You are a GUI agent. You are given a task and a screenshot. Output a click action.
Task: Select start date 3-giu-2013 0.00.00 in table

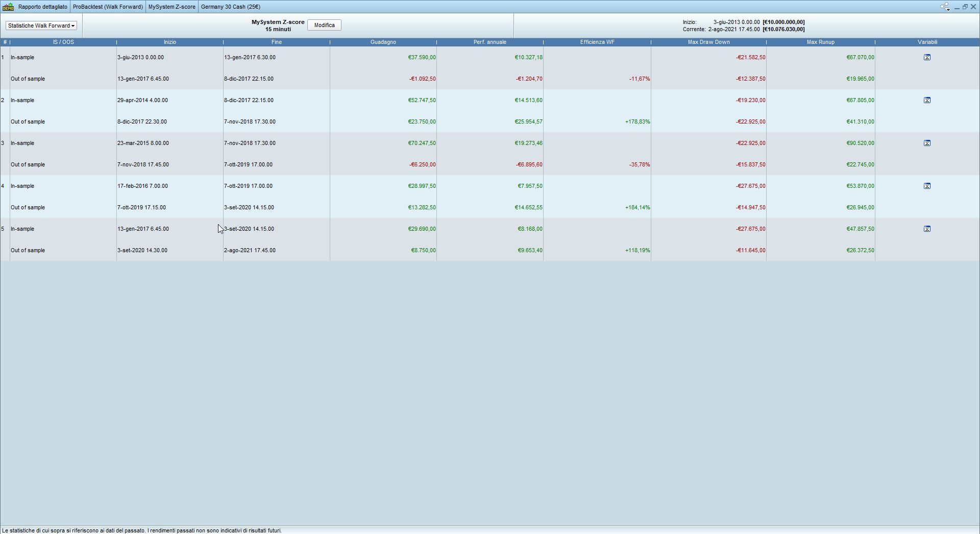[140, 57]
